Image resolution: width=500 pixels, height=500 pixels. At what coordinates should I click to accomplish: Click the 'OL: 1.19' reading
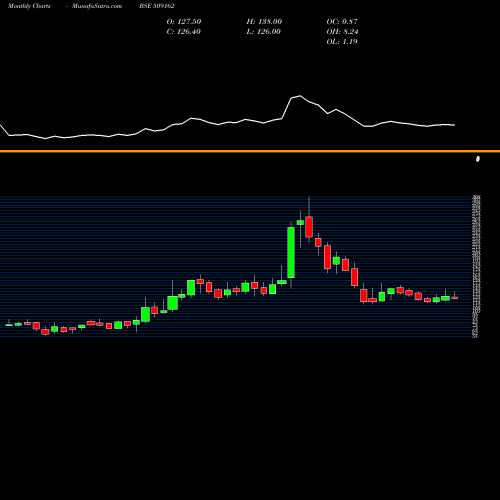tap(342, 42)
